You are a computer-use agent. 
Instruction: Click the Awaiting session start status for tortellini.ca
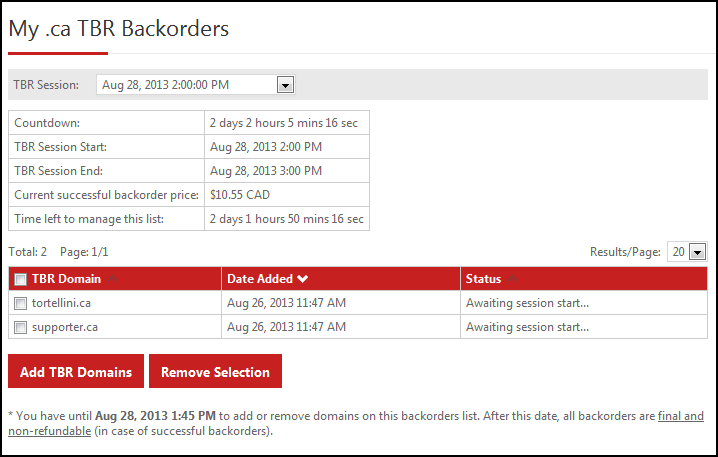pos(527,303)
